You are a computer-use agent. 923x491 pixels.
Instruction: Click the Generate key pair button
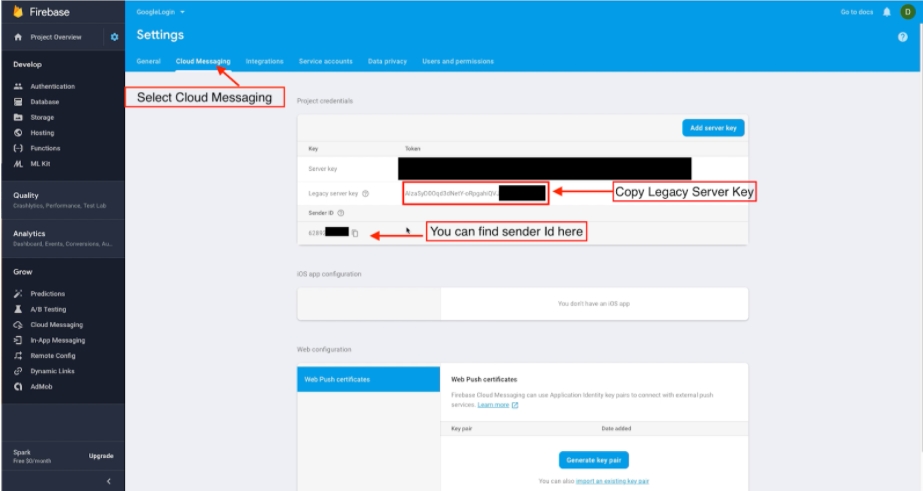click(x=593, y=460)
